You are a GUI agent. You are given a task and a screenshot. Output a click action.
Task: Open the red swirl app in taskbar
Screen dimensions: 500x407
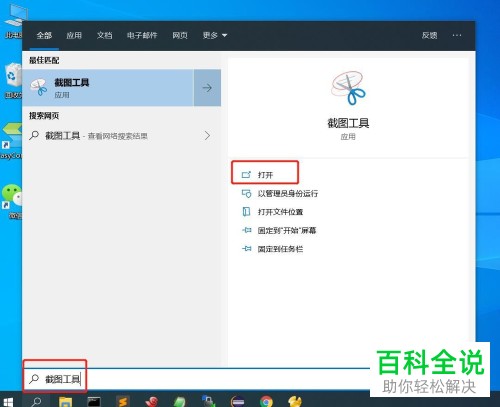coord(152,402)
